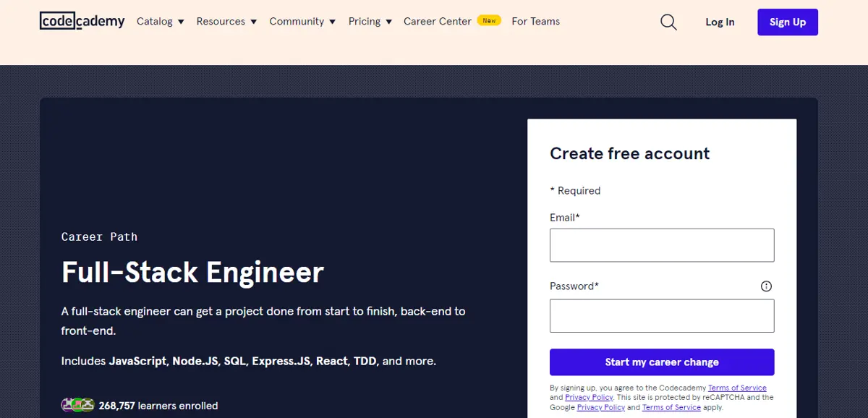This screenshot has height=418, width=868.
Task: Open the Codecademy Terms of Service link
Action: coord(737,388)
